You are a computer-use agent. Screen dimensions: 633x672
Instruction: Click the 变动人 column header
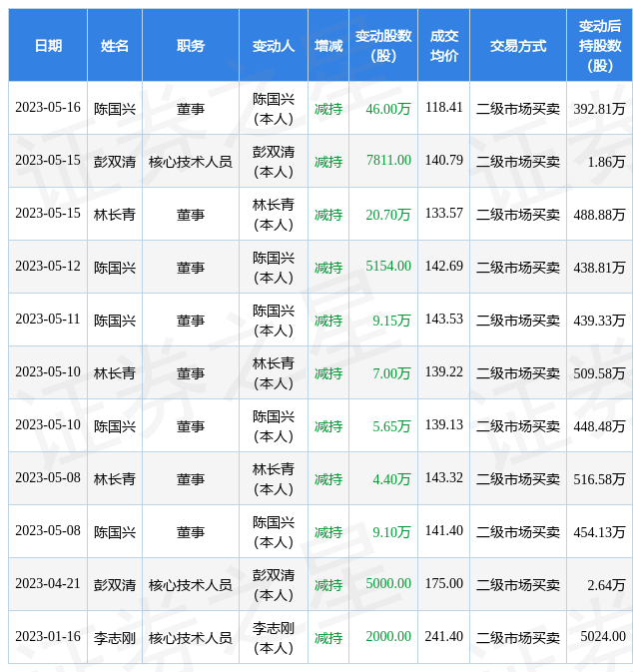(273, 45)
